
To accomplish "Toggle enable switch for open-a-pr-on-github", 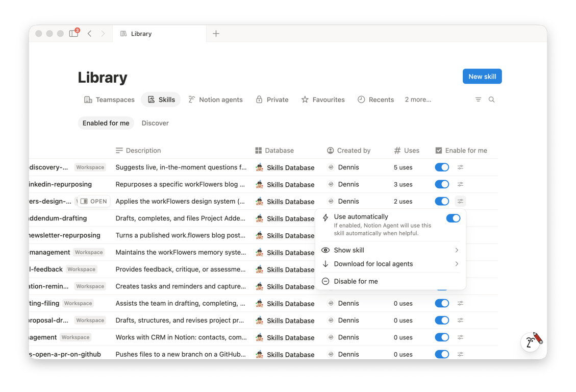I will pyautogui.click(x=442, y=354).
